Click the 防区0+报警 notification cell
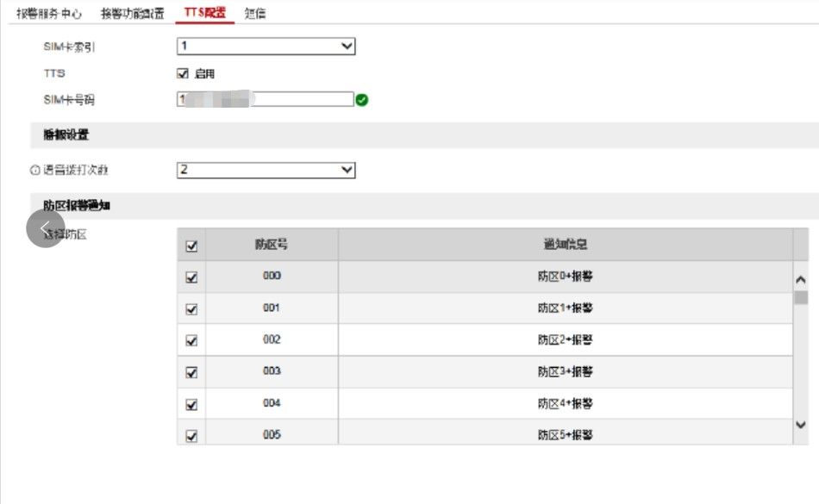The height and width of the screenshot is (504, 819). pos(566,276)
